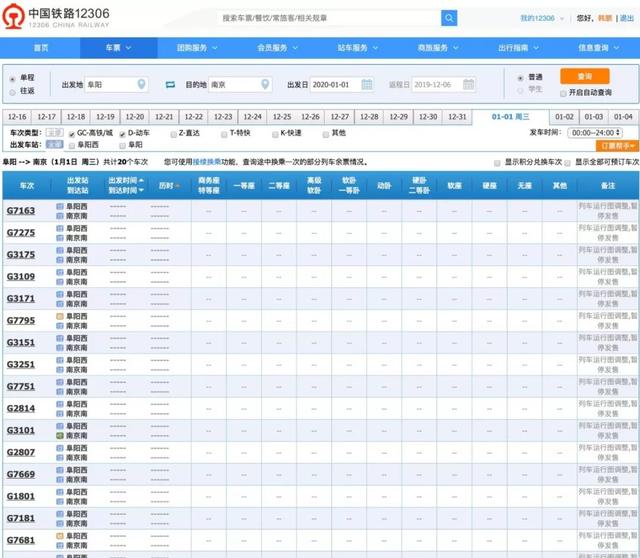
Task: Click G7669 arrival station icon
Action: point(60,479)
